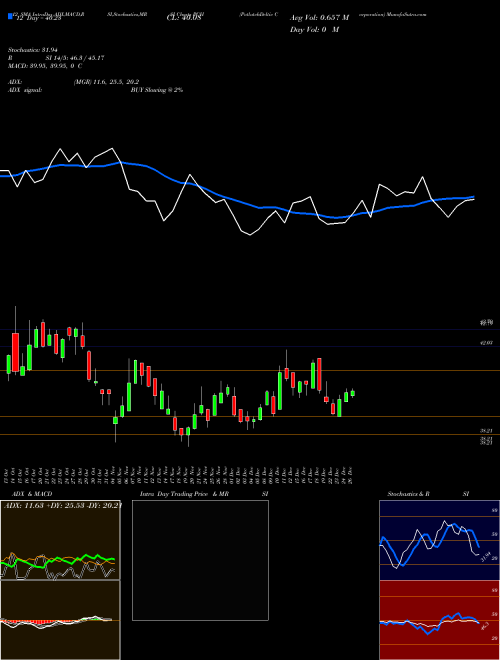Click the 'ADX signal:' label
The width and height of the screenshot is (500, 660).
coord(25,90)
